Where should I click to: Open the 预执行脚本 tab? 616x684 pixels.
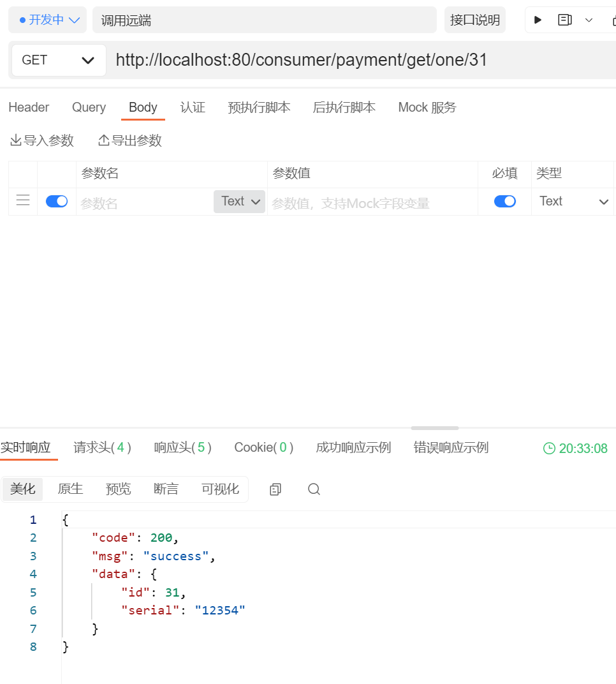point(259,107)
